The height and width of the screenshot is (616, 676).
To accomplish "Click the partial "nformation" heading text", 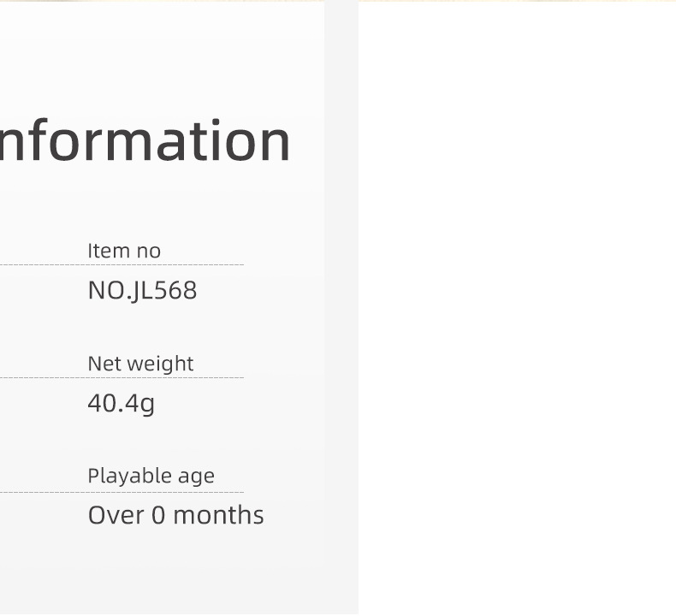I will (x=145, y=141).
